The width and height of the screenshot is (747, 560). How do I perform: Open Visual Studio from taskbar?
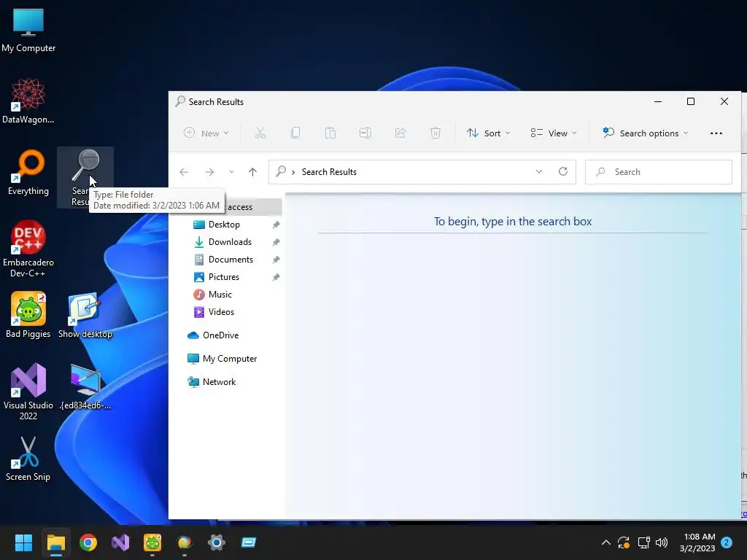point(120,542)
